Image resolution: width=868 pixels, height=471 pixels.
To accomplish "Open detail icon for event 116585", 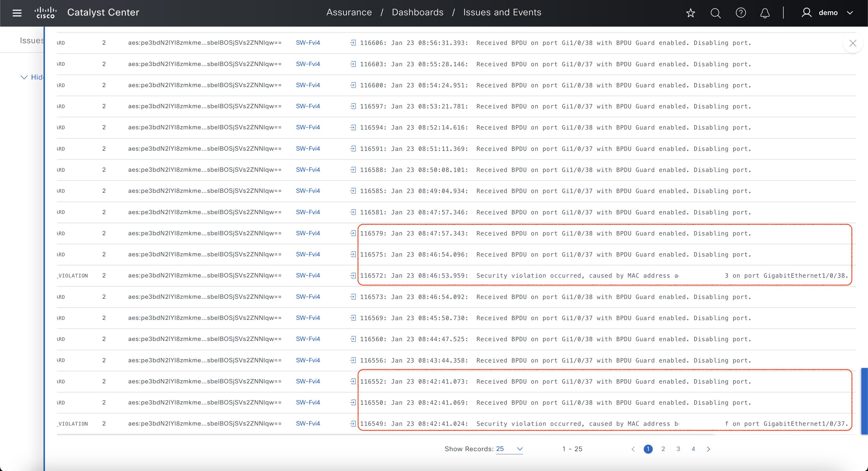I will coord(353,191).
